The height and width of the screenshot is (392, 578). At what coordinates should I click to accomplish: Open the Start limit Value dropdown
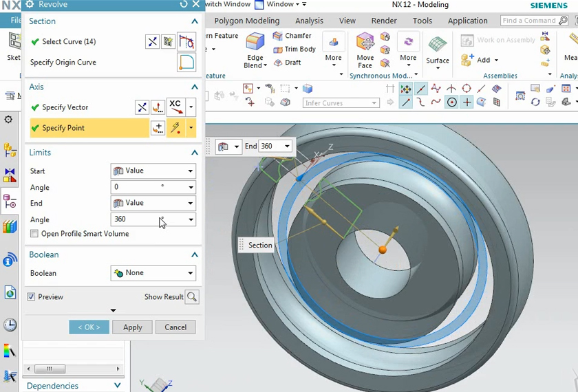pos(153,171)
